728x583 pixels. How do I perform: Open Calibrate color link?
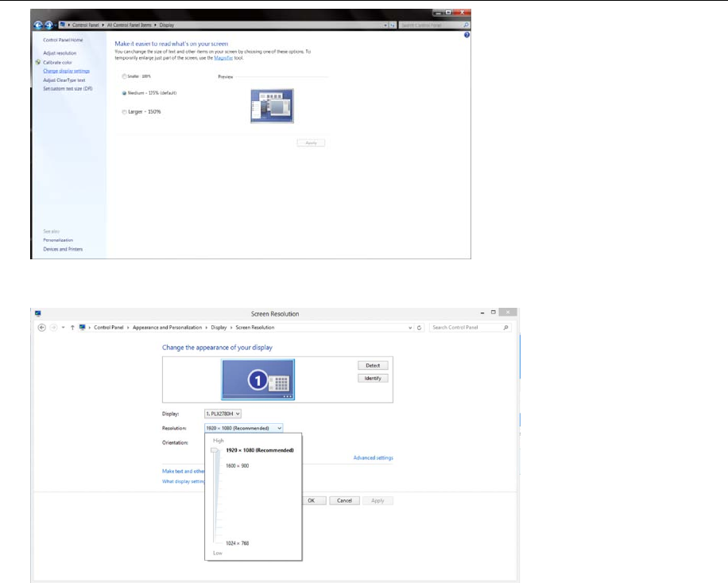(x=57, y=62)
